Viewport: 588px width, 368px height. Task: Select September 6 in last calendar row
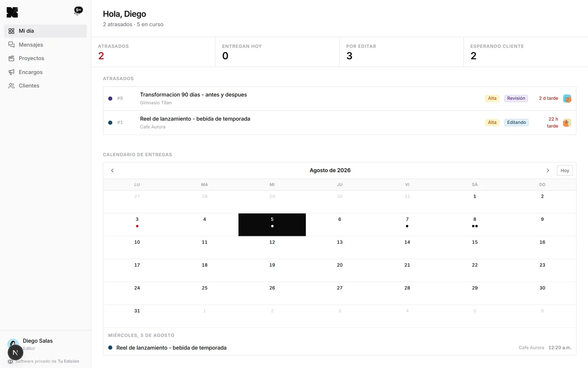(542, 316)
